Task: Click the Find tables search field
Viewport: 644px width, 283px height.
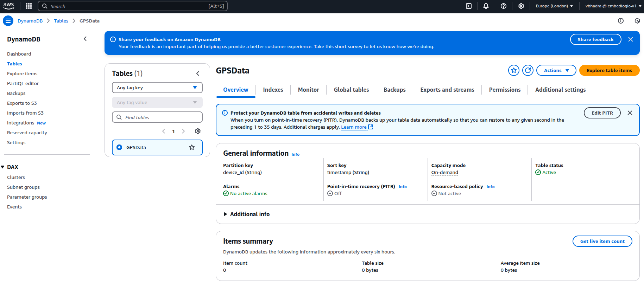Action: pyautogui.click(x=157, y=117)
